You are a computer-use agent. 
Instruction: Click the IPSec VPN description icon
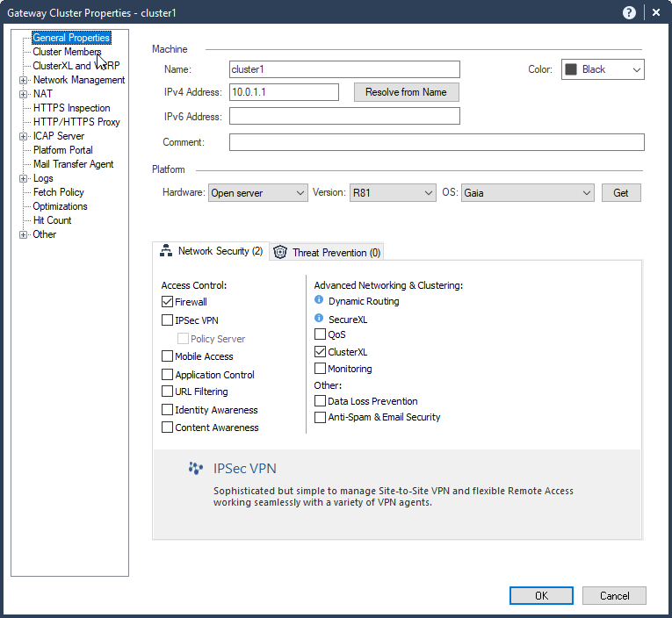[x=196, y=468]
